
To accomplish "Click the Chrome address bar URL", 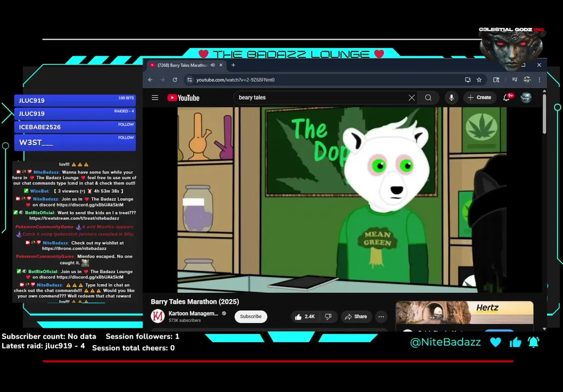I will pos(235,79).
